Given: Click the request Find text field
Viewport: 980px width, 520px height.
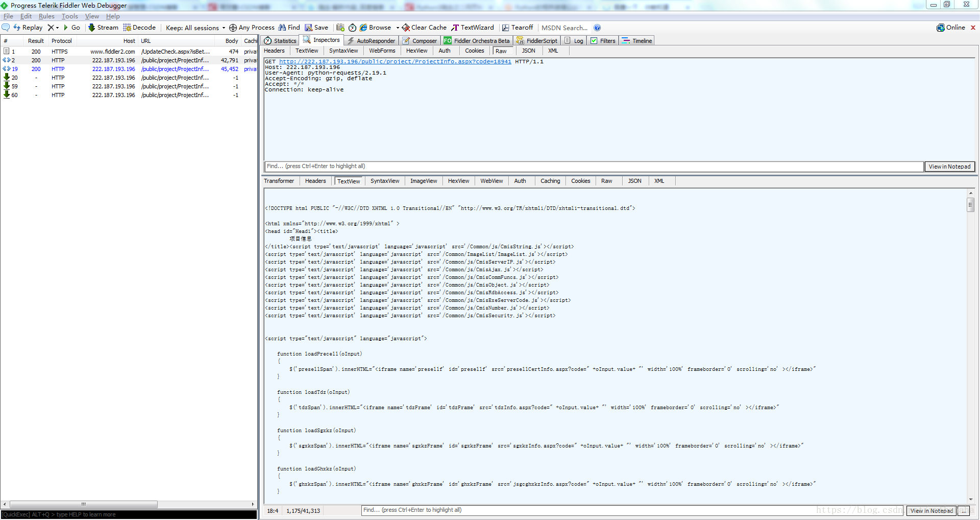Looking at the screenshot, I should (x=594, y=167).
